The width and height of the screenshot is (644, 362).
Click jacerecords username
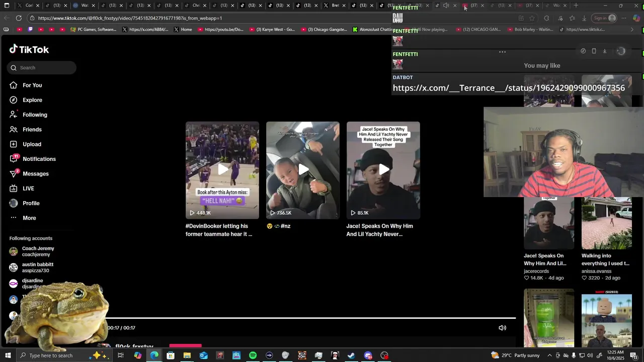point(536,271)
